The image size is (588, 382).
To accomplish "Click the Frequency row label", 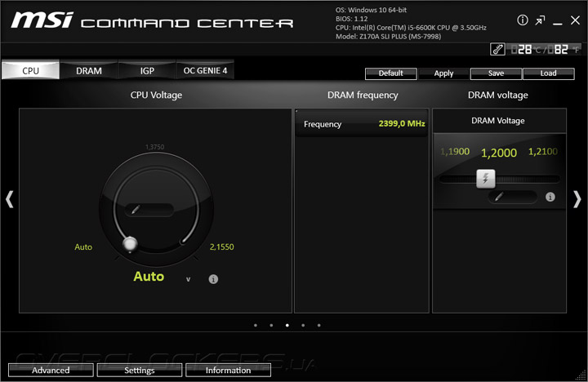I will click(x=323, y=124).
